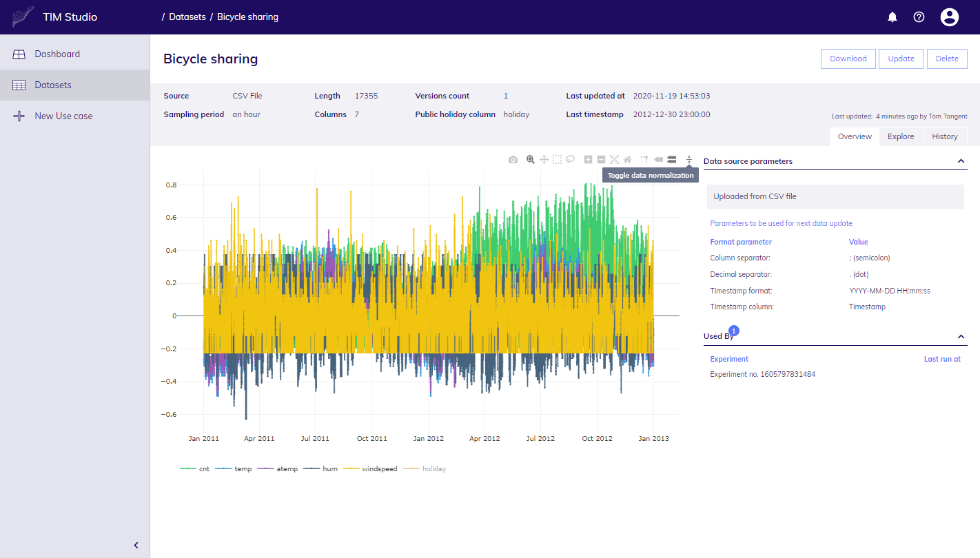Click the Jul 2012 axis label
The image size is (980, 558).
coord(540,438)
